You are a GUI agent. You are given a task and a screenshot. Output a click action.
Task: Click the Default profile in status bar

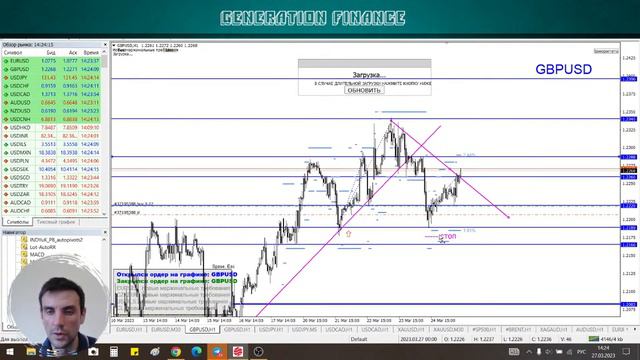(359, 339)
